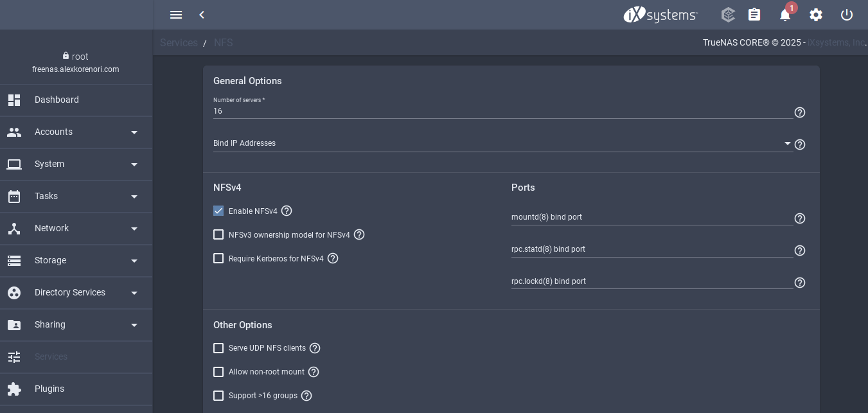
Task: Uncheck the Enable NFSv4 checkbox
Action: click(218, 211)
